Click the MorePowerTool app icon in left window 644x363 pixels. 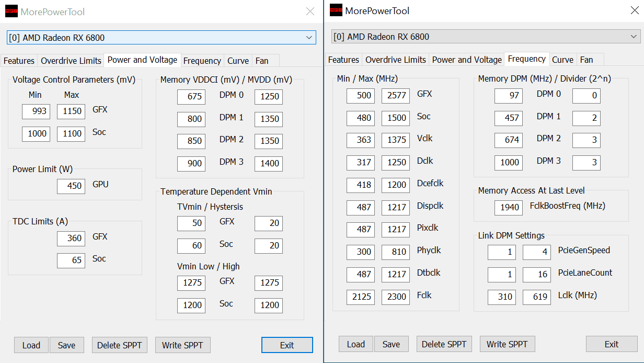(x=11, y=11)
